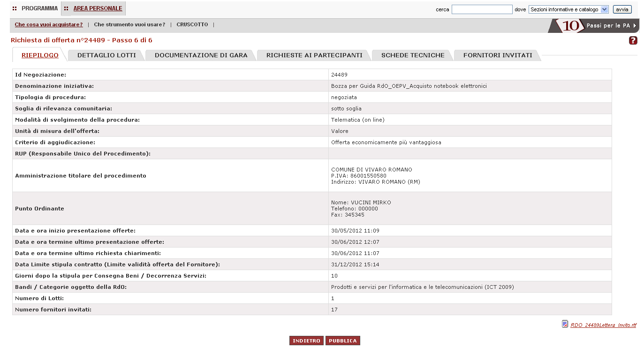Go to the CRUSCOTTO section
This screenshot has width=644, height=349.
pyautogui.click(x=192, y=24)
